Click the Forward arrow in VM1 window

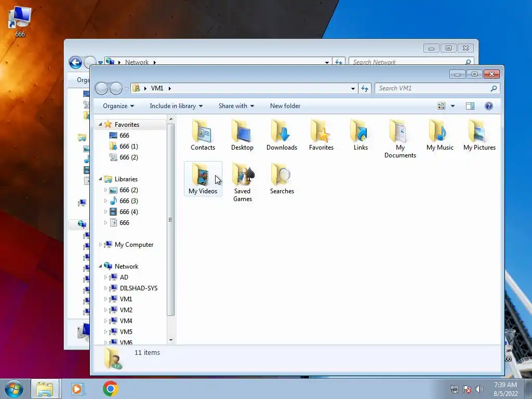[x=116, y=88]
